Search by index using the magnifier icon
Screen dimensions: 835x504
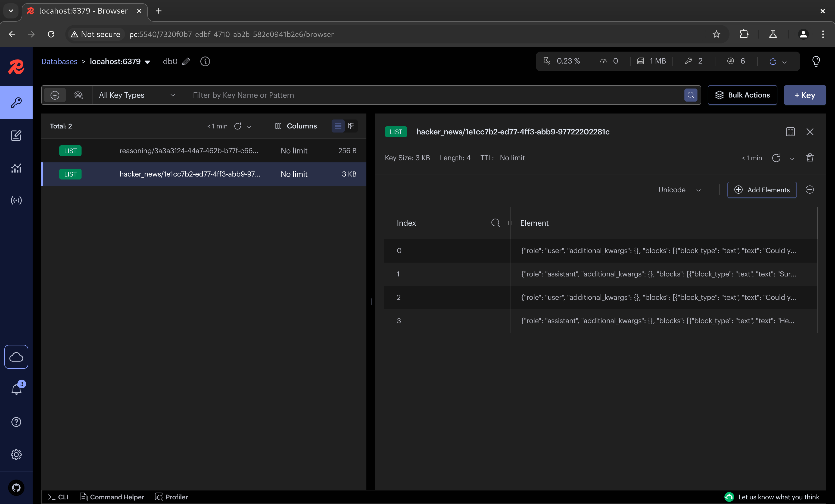496,223
